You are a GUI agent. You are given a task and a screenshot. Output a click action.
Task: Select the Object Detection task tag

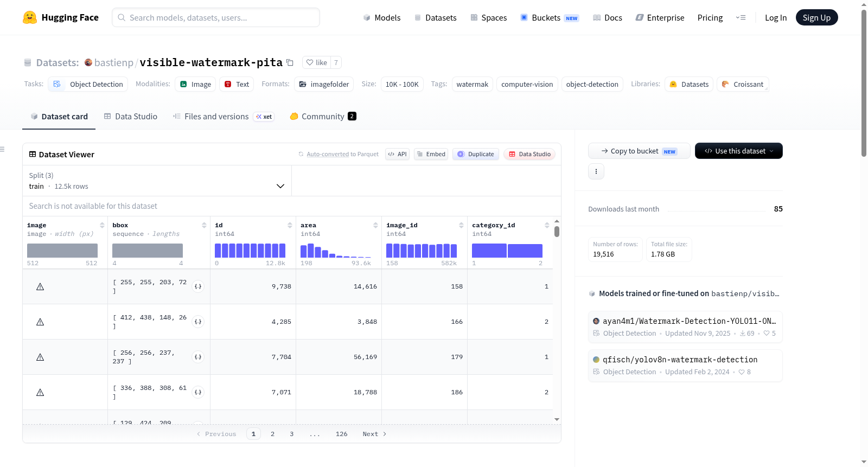pos(88,84)
